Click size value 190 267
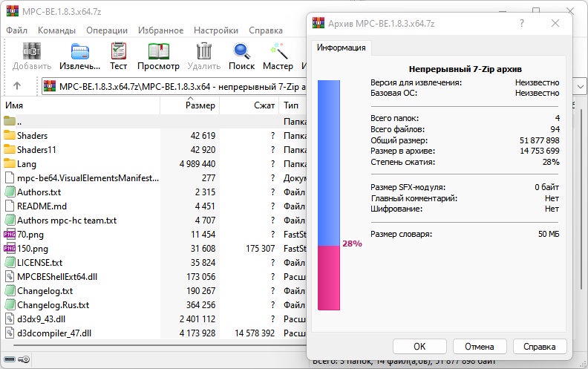 (x=200, y=291)
